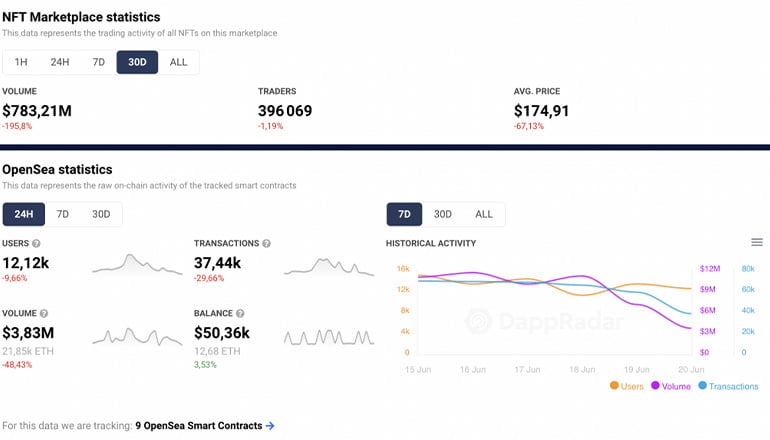Click the blue arrow after OpenSea Smart Contracts
Screen dimensions: 770x440
click(270, 426)
